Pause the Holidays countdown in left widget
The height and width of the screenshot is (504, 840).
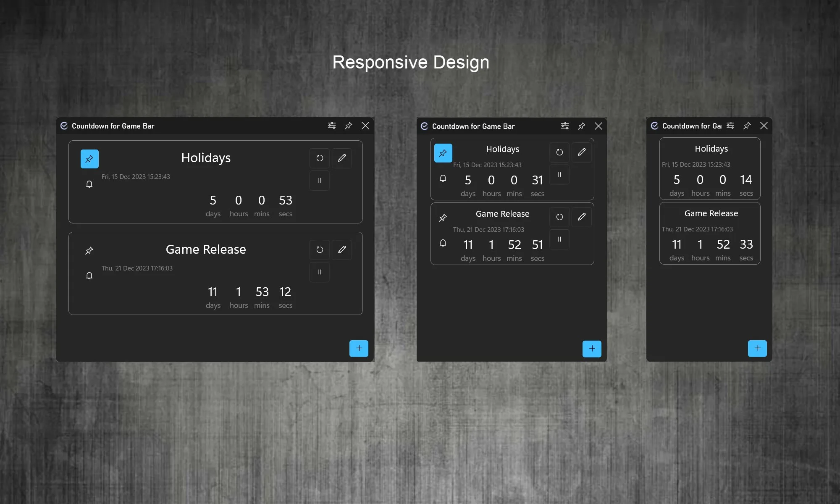point(320,181)
